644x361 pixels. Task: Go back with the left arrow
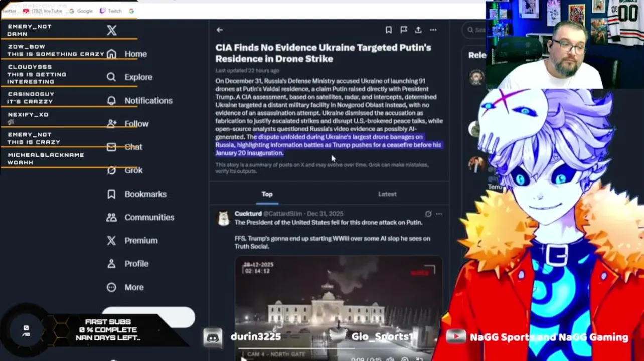220,30
